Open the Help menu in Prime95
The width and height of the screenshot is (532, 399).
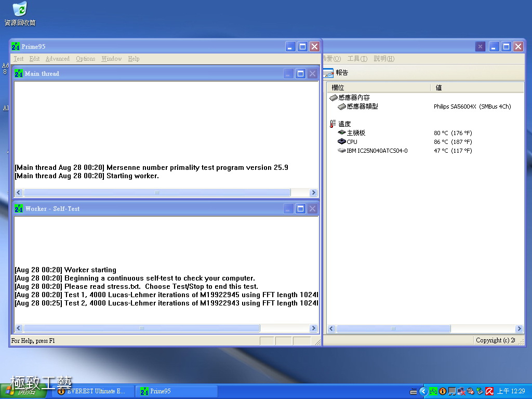[134, 59]
